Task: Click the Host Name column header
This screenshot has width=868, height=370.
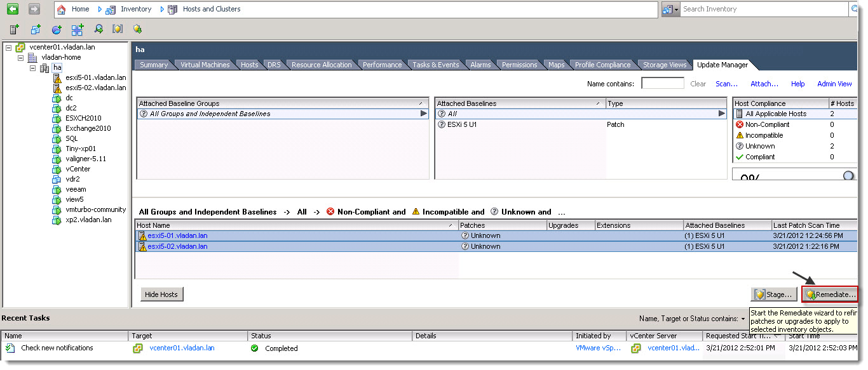Action: [x=297, y=225]
